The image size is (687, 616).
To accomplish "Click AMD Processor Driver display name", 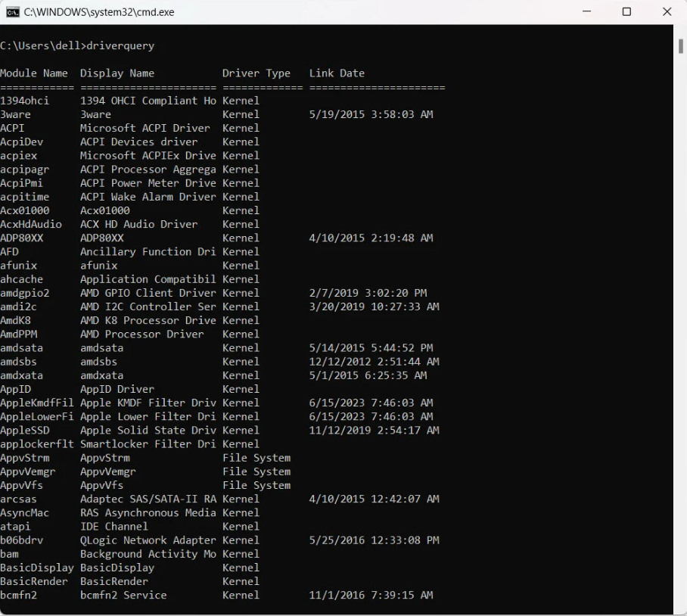I will tap(142, 334).
